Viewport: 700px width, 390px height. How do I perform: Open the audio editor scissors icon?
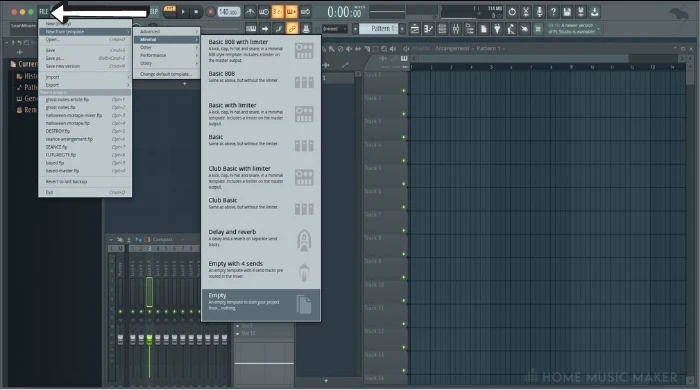tap(526, 12)
